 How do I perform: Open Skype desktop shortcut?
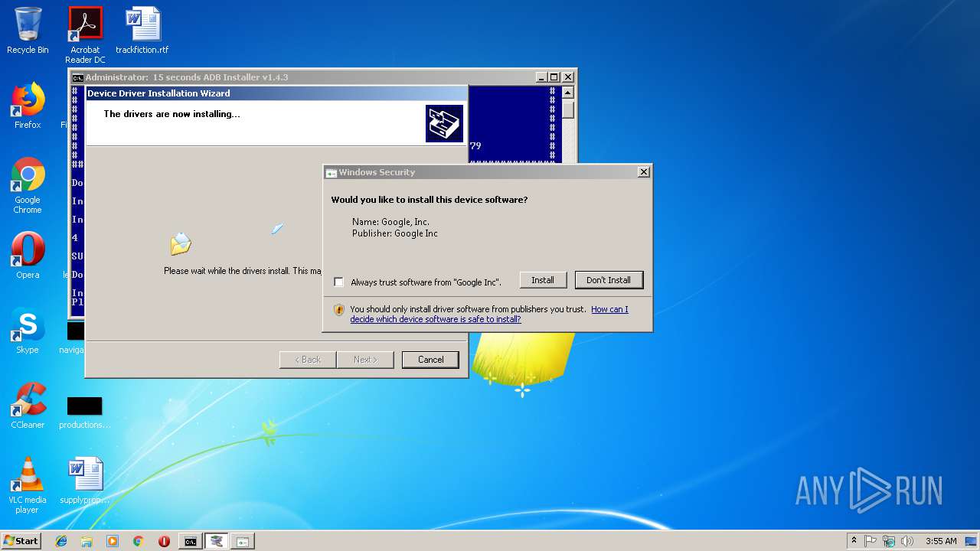pos(28,331)
